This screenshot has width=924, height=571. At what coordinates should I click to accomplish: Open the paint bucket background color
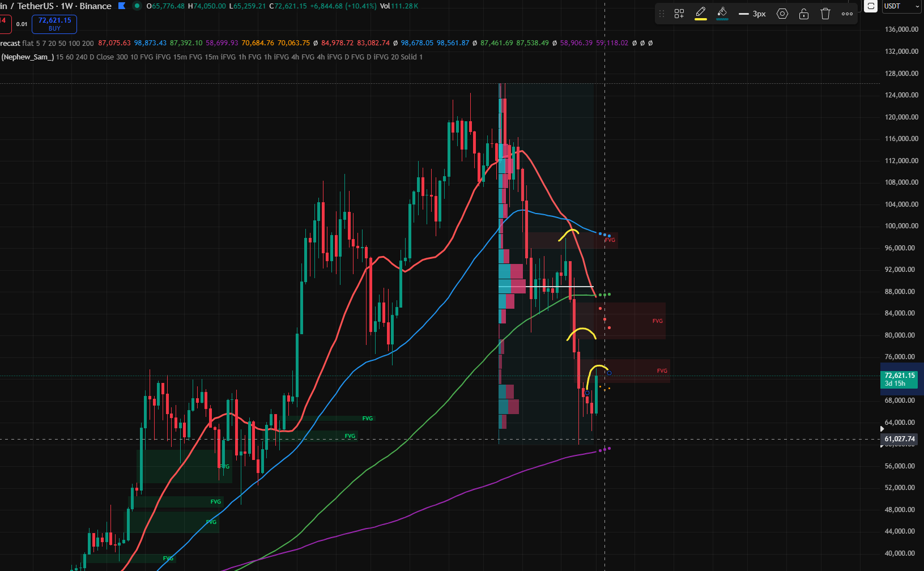(x=722, y=14)
